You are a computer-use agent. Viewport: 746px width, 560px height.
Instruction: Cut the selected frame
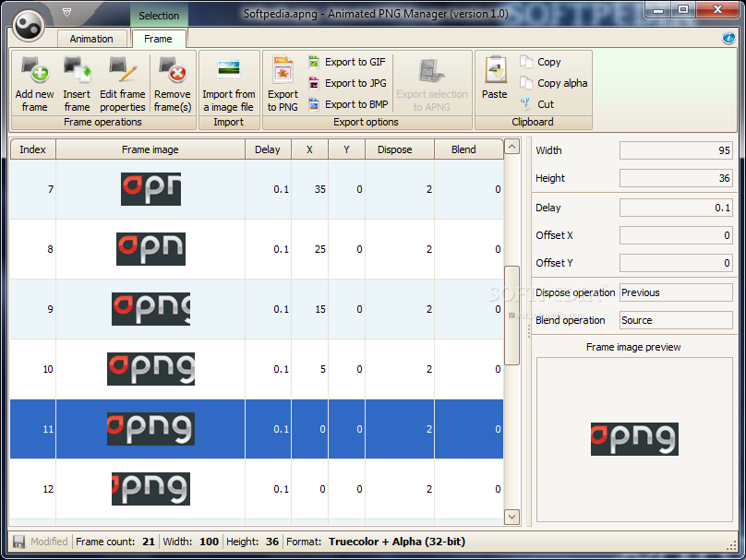pos(537,104)
